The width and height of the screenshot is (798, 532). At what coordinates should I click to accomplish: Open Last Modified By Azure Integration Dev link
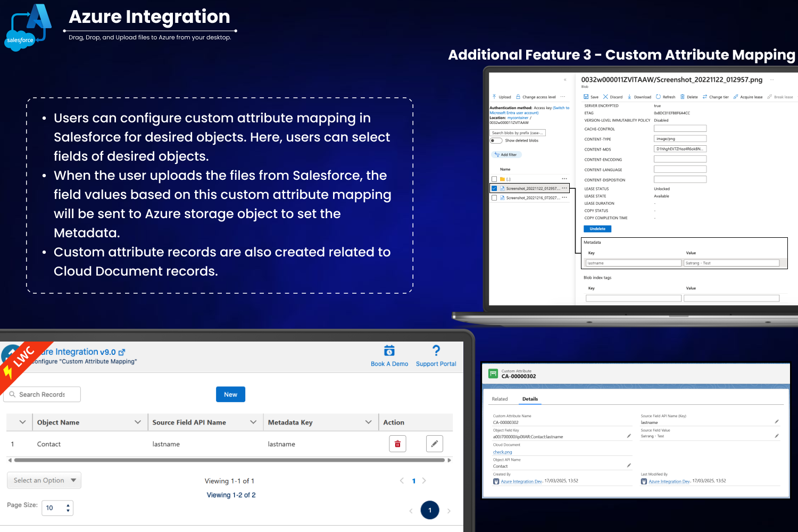[x=669, y=481]
